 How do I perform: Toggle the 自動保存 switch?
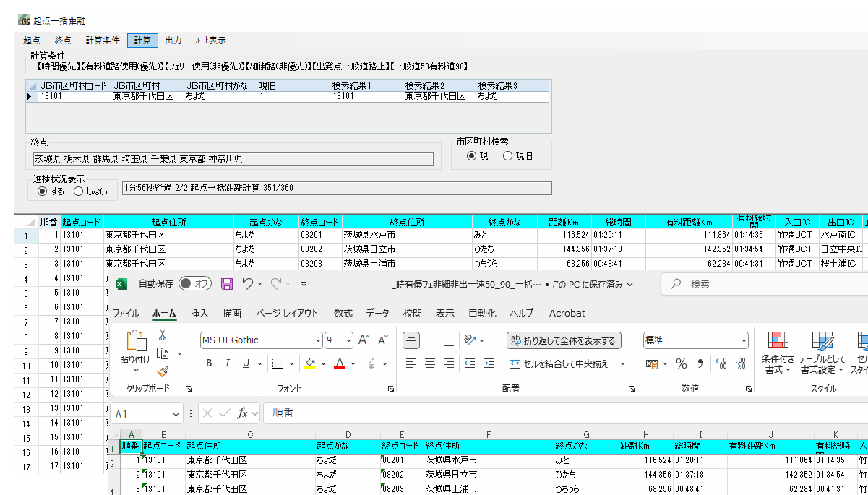pos(195,284)
